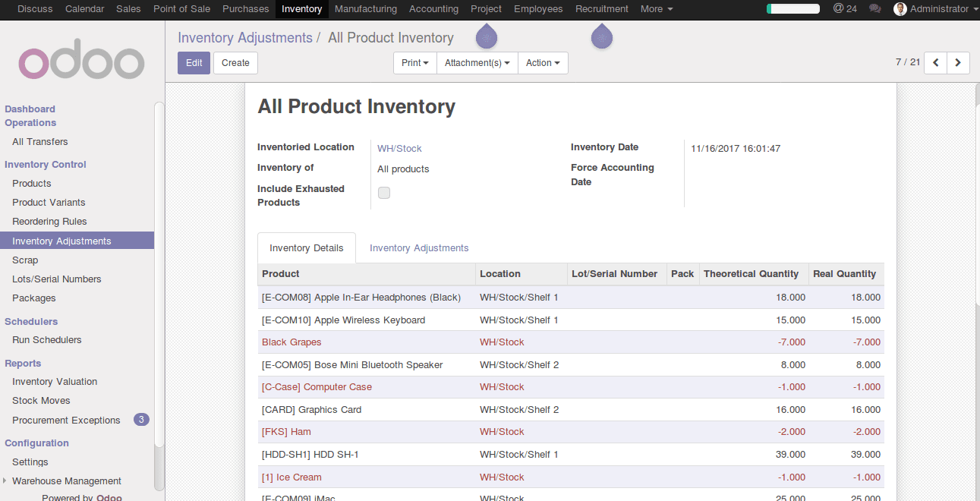Click the Black Grapes row

pyautogui.click(x=571, y=342)
